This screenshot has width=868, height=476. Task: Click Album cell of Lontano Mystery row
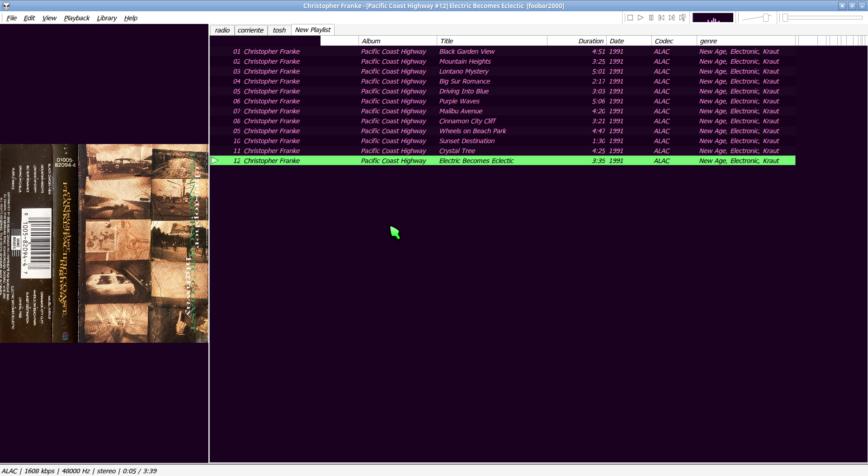(393, 71)
